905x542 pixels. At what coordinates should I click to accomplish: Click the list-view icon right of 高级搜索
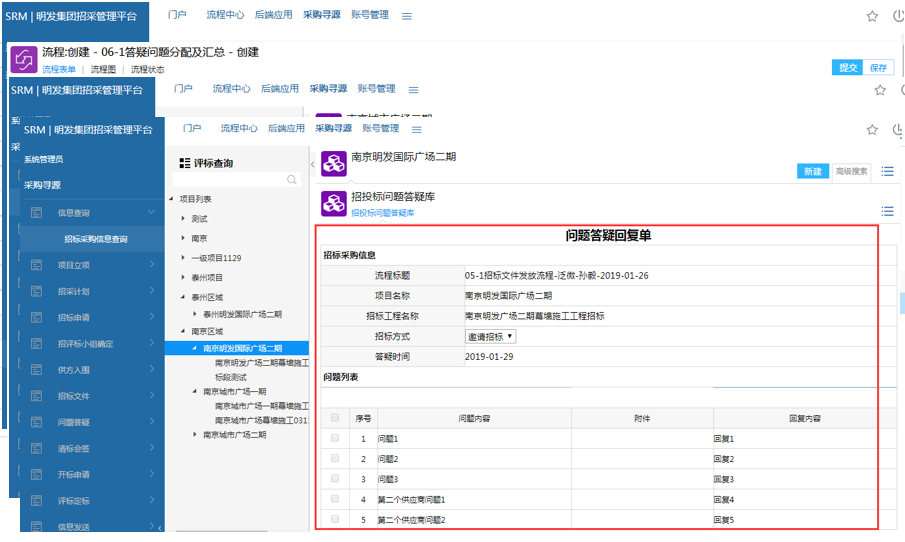pos(887,171)
